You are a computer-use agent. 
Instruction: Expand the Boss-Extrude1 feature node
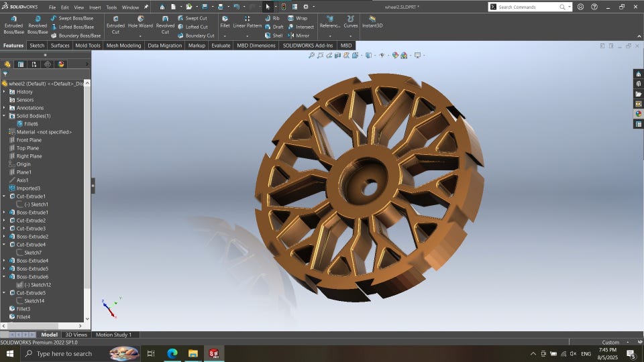[x=4, y=213]
